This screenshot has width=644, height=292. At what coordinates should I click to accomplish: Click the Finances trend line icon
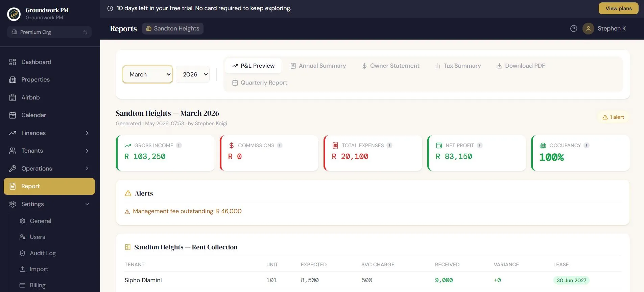tap(13, 133)
